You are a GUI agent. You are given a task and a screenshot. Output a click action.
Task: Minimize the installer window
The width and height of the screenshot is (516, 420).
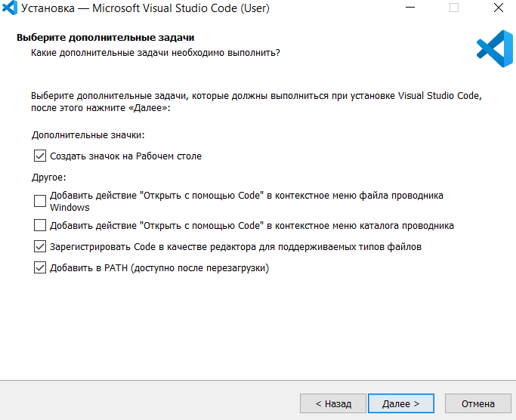[x=408, y=9]
